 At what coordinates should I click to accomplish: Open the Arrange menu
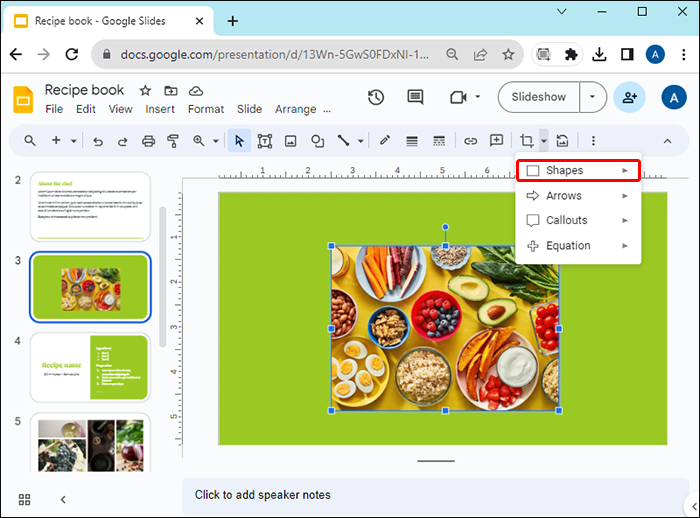click(x=296, y=109)
